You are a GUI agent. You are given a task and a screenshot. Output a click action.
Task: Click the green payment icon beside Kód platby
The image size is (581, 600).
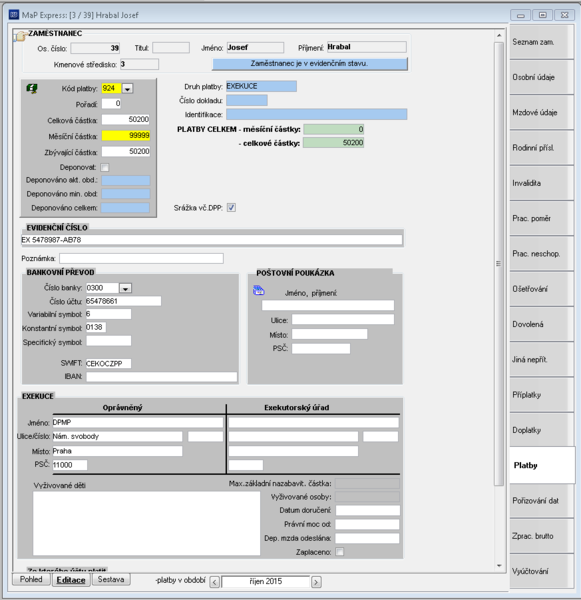click(32, 89)
